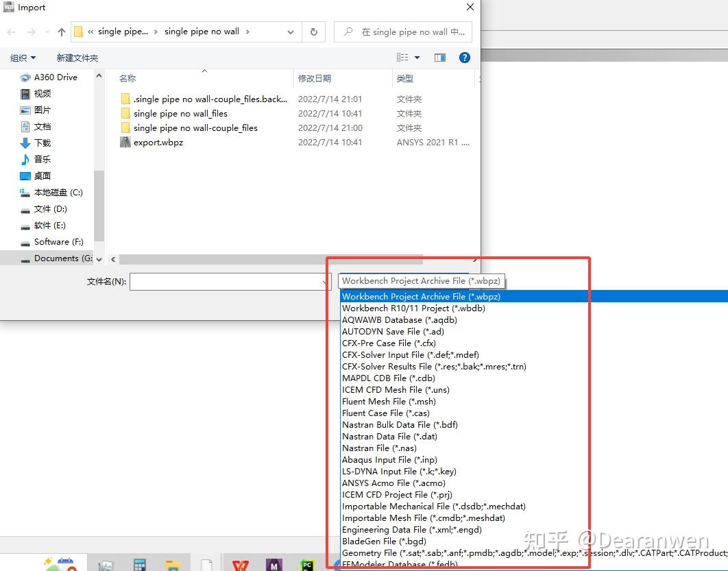Image resolution: width=728 pixels, height=571 pixels.
Task: Choose Fluent Mesh File (*.msh)
Action: click(389, 401)
